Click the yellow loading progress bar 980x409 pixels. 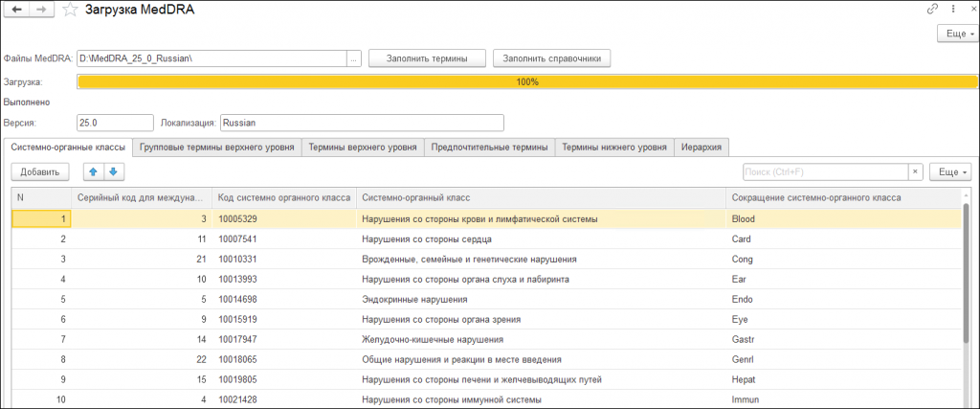(526, 82)
